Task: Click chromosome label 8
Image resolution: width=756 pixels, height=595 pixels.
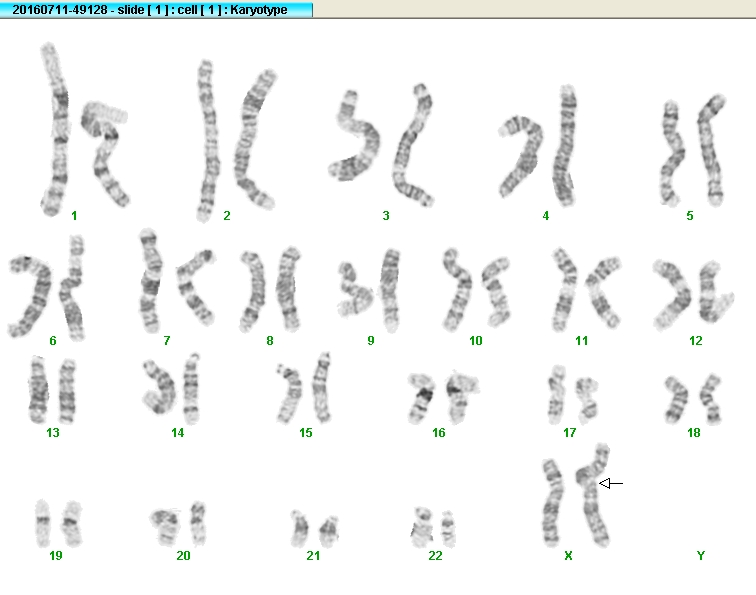Action: [x=270, y=341]
